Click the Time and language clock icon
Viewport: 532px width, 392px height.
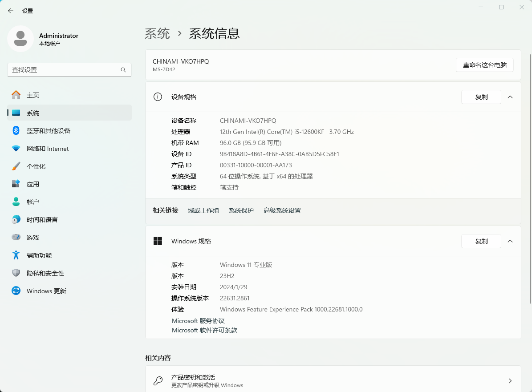click(16, 219)
